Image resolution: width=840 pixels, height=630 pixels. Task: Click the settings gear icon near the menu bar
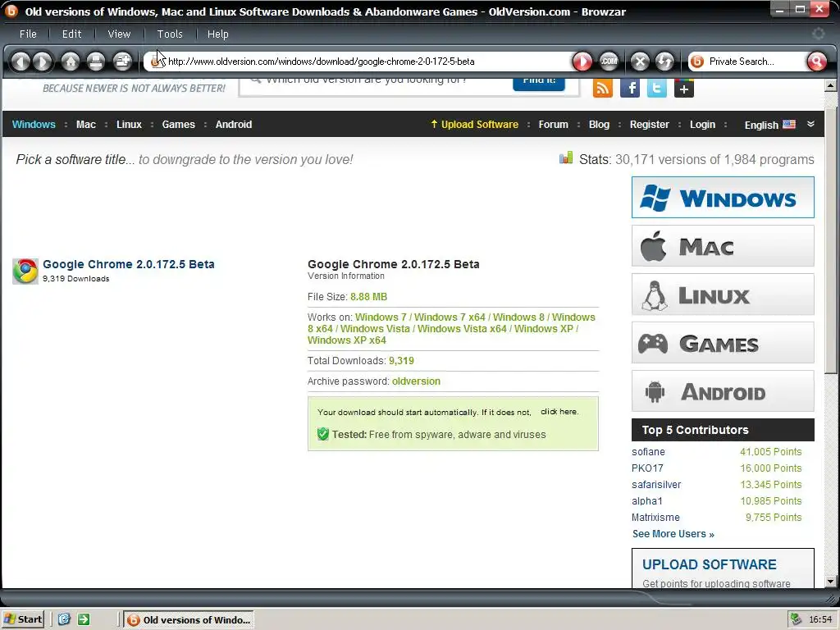click(818, 34)
